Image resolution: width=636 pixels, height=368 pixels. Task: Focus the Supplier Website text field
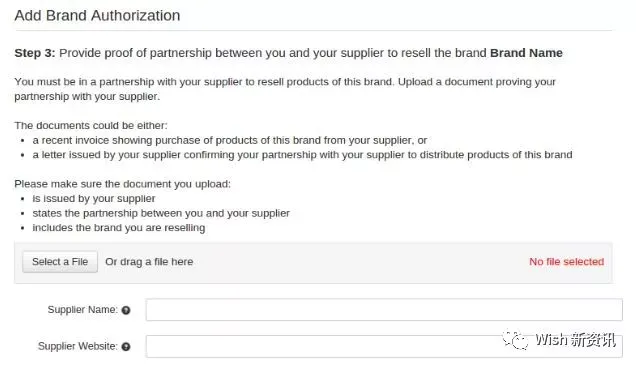(384, 346)
